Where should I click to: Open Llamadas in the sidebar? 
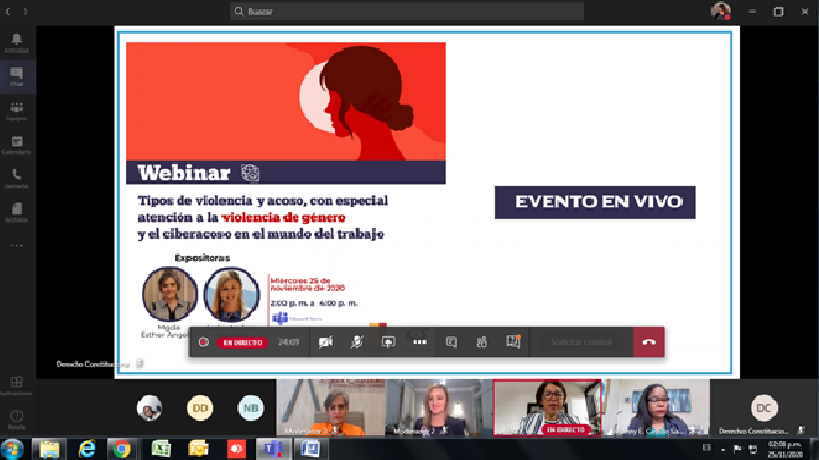pos(17,179)
